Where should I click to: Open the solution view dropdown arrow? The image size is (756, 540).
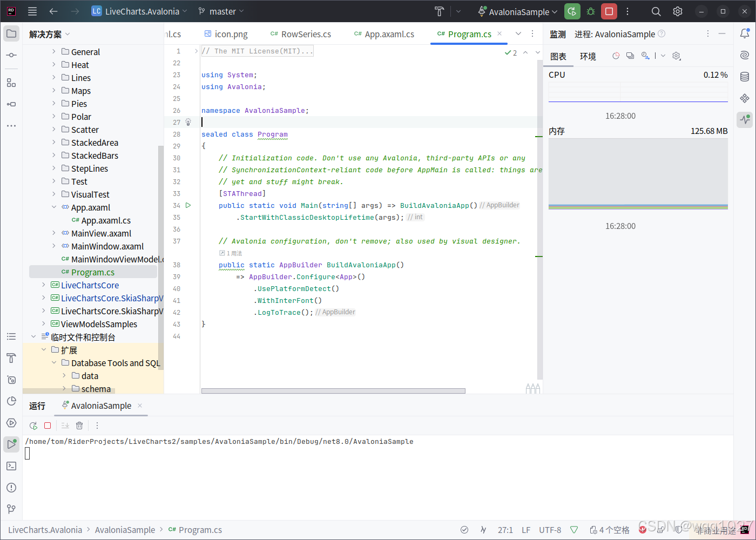pos(67,34)
